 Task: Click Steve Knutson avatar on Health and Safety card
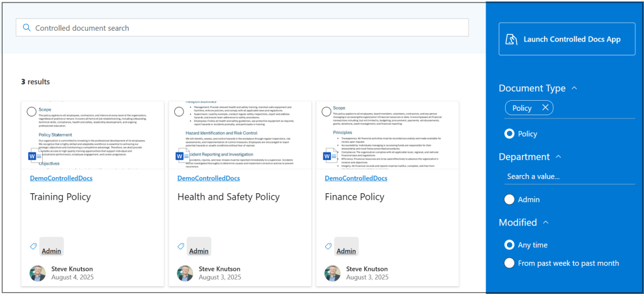tap(185, 273)
